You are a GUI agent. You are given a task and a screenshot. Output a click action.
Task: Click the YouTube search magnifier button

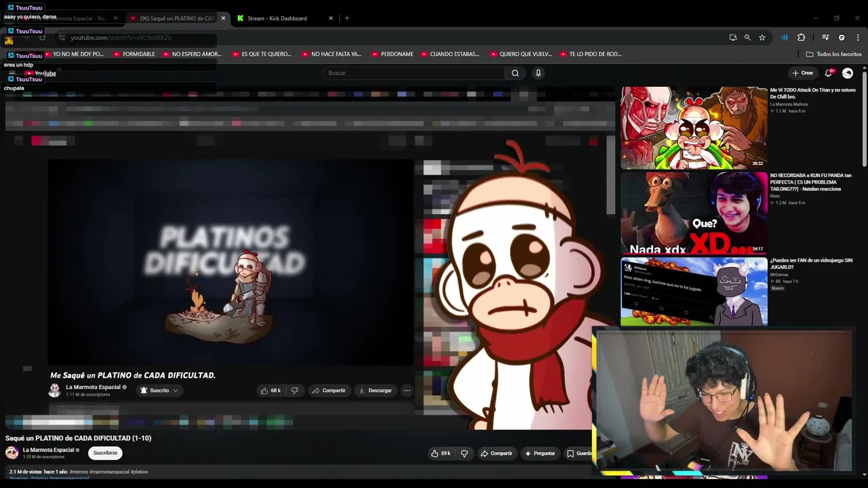coord(515,73)
